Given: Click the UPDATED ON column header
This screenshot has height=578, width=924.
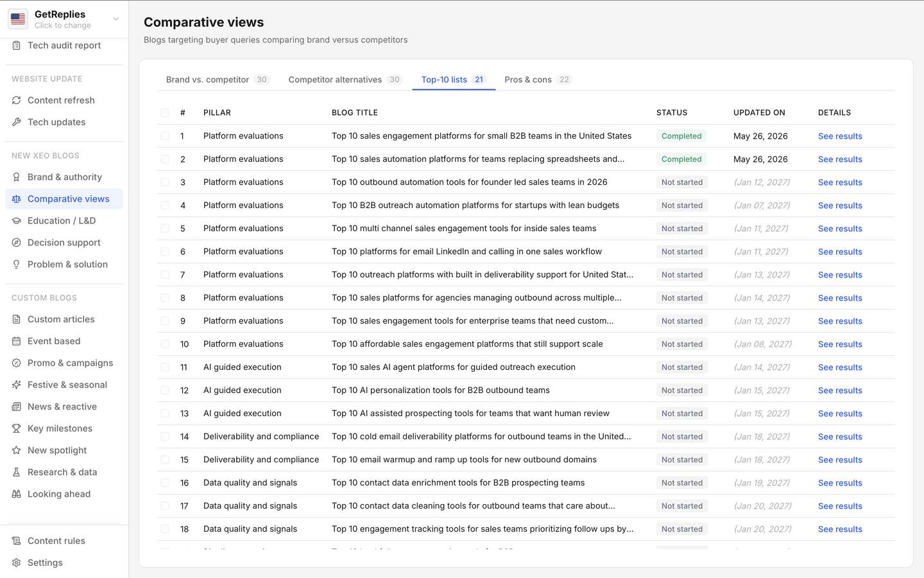Looking at the screenshot, I should pos(759,112).
